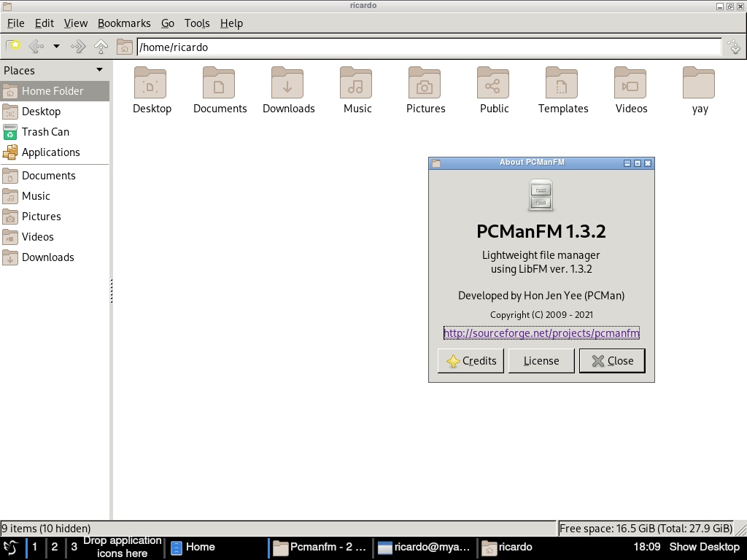Click the Home taskbar entry
Viewport: 747px width, 560px height.
217,547
